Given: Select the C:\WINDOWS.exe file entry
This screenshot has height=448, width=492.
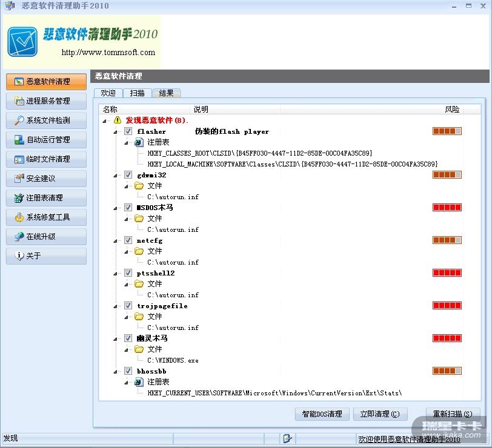Looking at the screenshot, I should 173,360.
